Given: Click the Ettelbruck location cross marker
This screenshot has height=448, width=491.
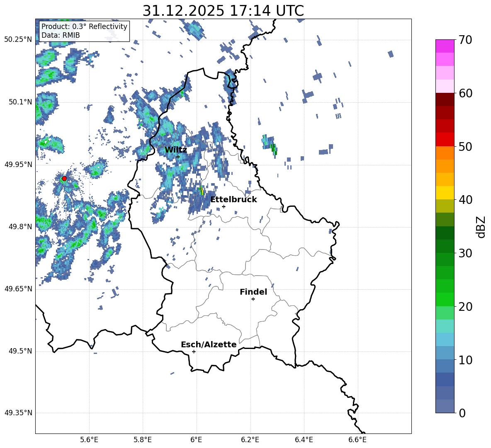Looking at the screenshot, I should [224, 206].
